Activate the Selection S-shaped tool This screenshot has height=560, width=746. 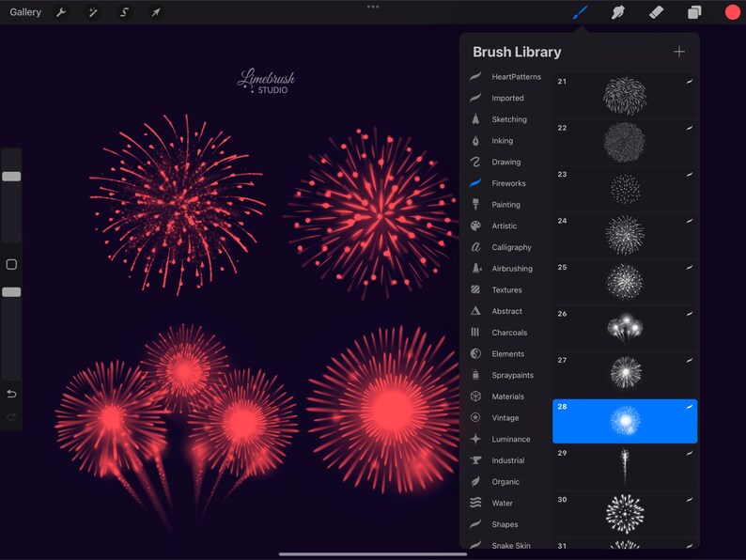124,12
